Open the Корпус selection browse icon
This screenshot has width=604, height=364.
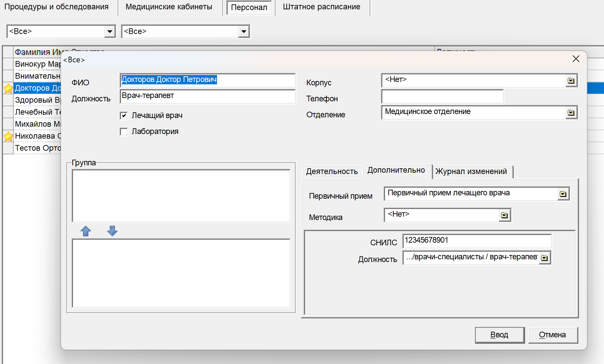point(571,81)
